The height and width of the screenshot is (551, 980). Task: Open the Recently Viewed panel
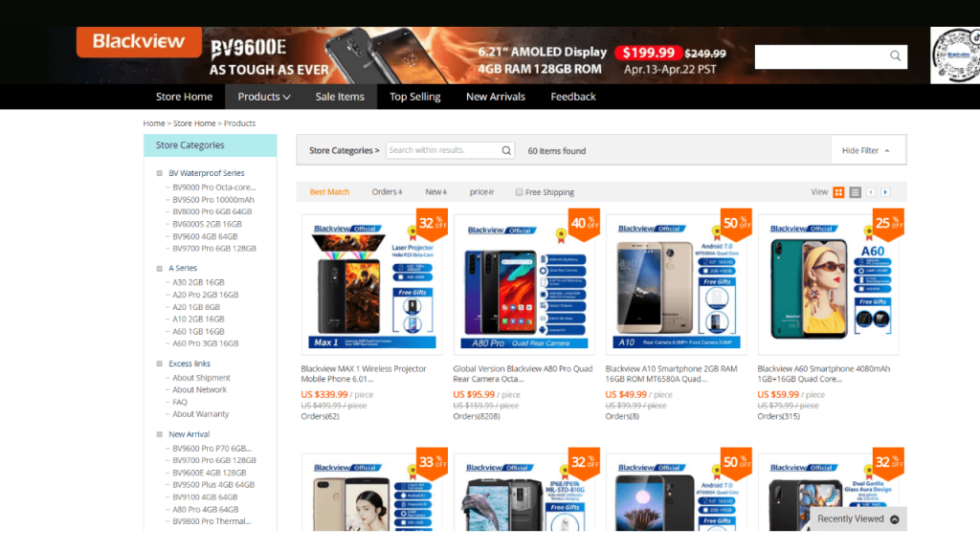(858, 519)
